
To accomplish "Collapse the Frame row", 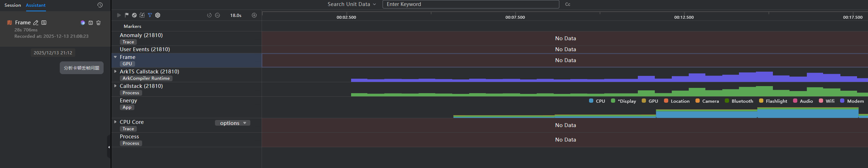I will tap(115, 57).
